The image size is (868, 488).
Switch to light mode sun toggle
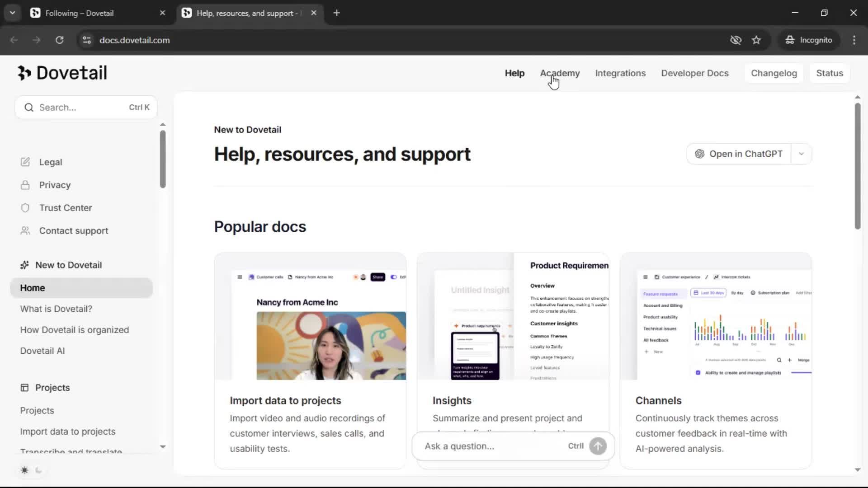click(x=24, y=470)
